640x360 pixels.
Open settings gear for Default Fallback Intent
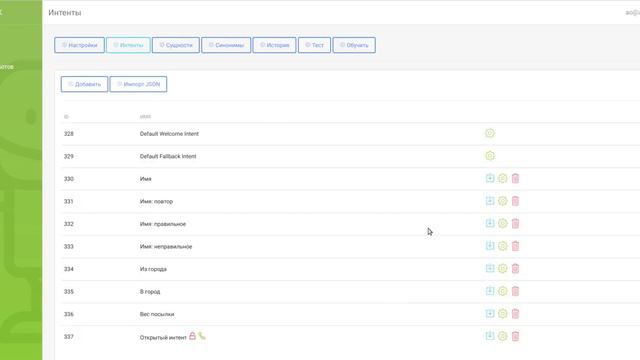coord(490,156)
